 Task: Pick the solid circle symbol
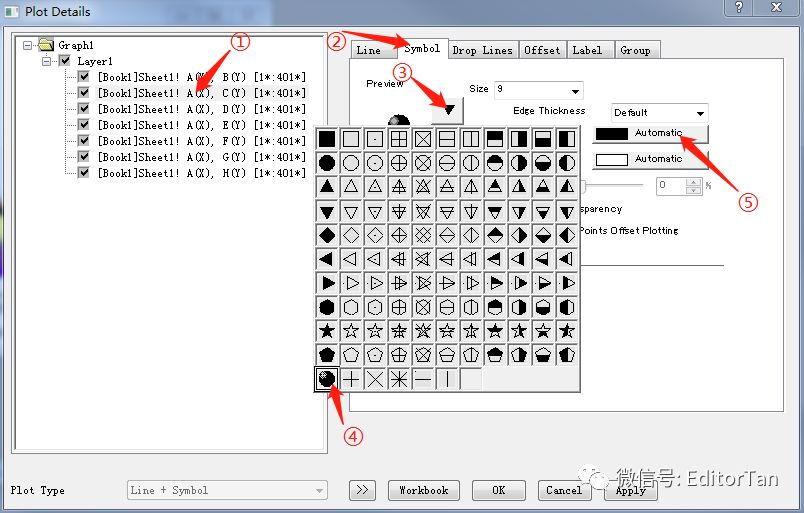click(327, 163)
